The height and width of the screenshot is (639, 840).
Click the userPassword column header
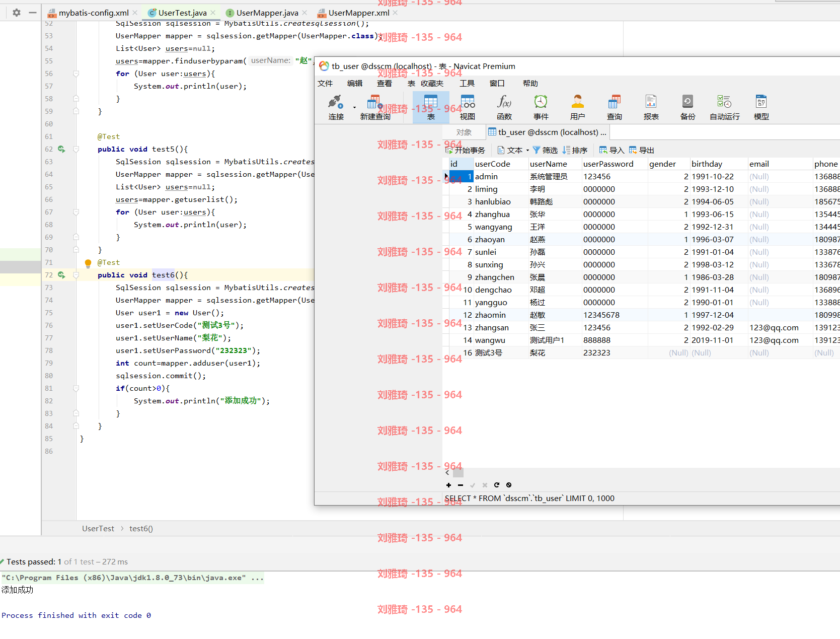[615, 164]
